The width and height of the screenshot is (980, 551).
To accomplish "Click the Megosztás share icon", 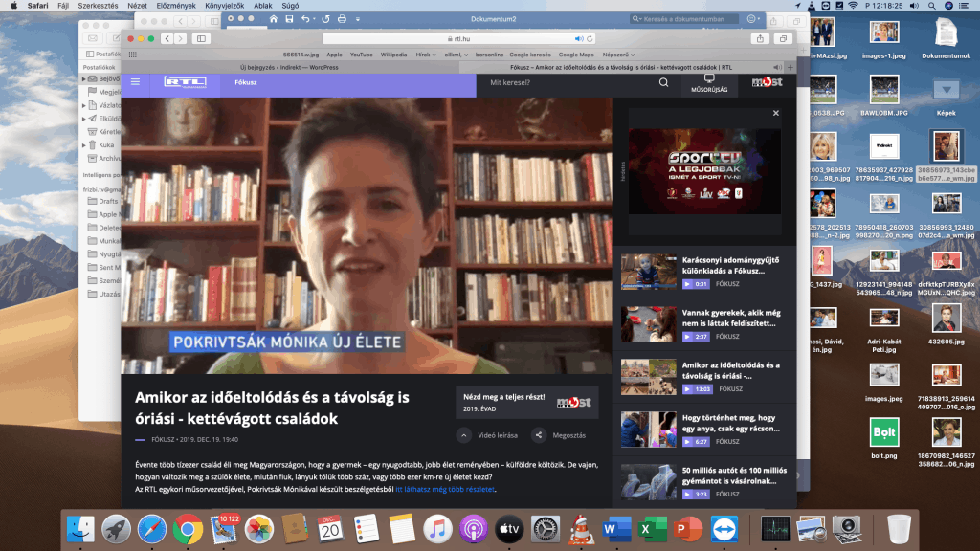I will pos(539,435).
